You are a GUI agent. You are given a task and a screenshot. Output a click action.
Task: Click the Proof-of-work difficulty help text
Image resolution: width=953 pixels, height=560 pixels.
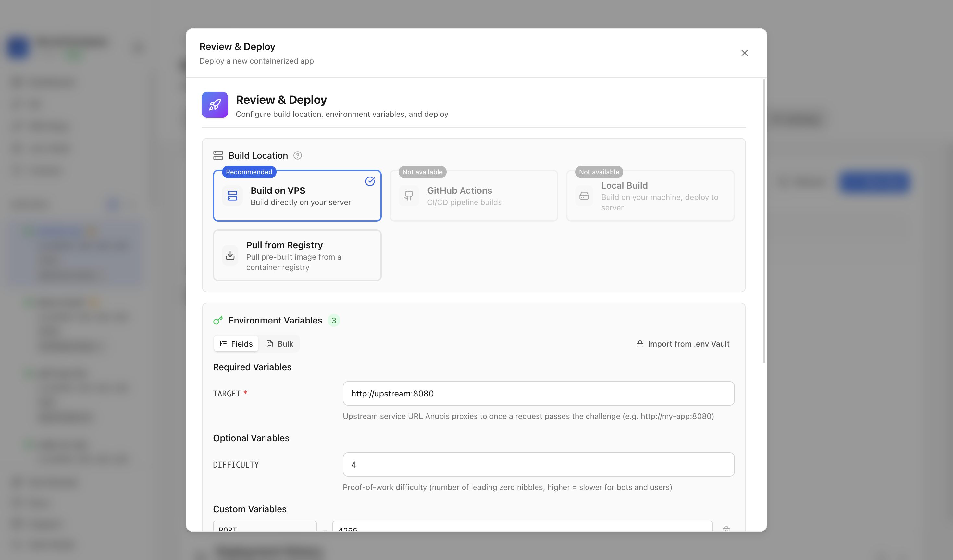[507, 487]
